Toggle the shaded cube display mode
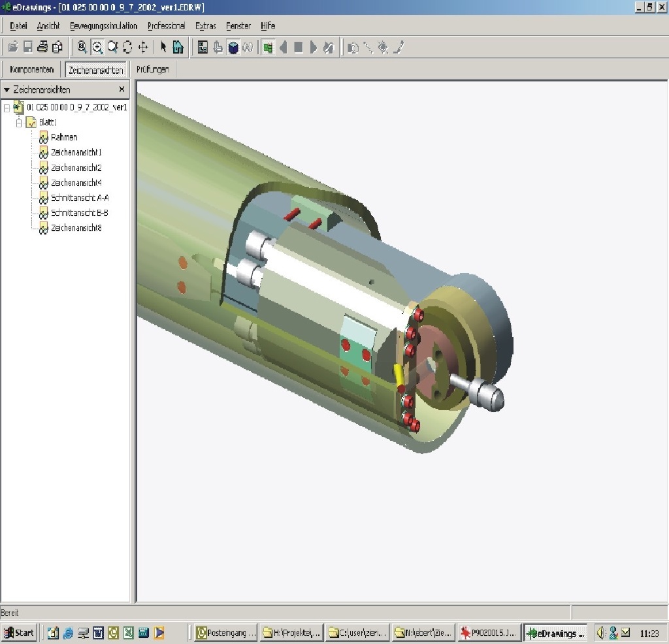Viewport: 669px width, 644px height. 233,47
